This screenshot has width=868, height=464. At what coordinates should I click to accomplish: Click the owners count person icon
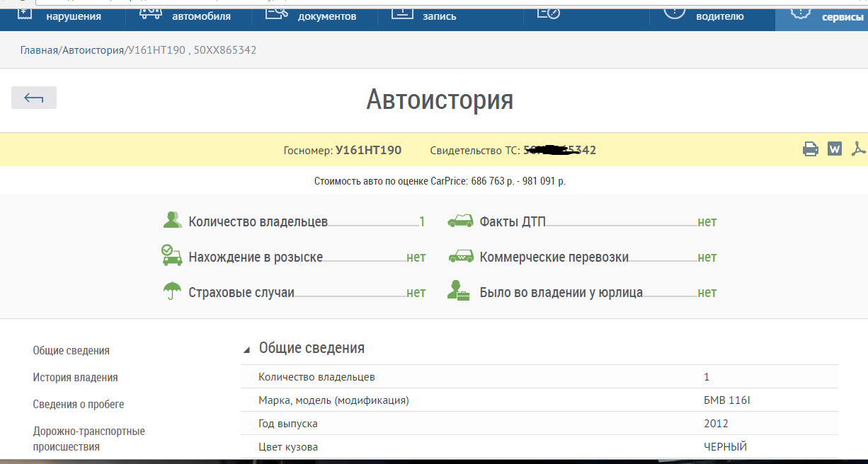coord(173,221)
